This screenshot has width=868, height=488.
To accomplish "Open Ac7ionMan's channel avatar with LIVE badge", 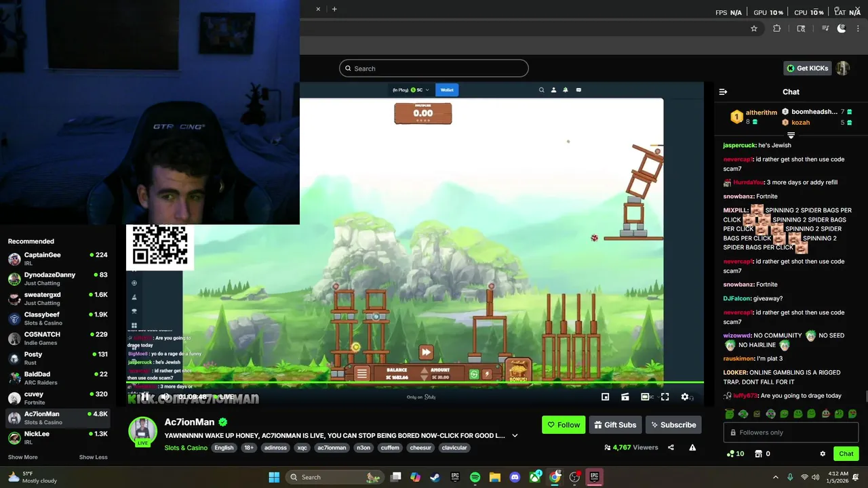I will pyautogui.click(x=143, y=432).
